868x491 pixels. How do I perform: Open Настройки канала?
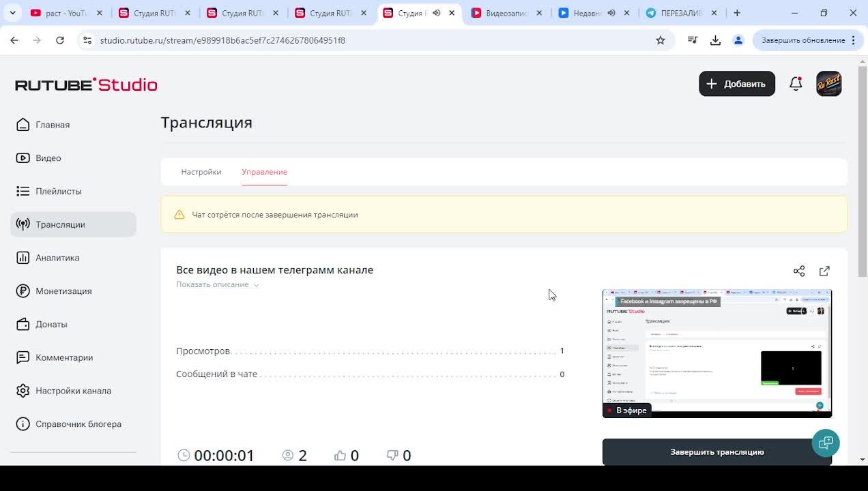[74, 391]
